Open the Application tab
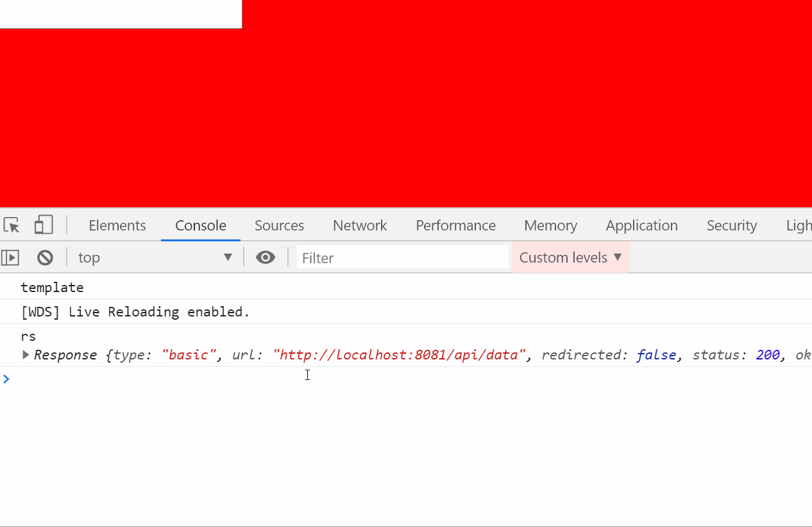 [641, 225]
